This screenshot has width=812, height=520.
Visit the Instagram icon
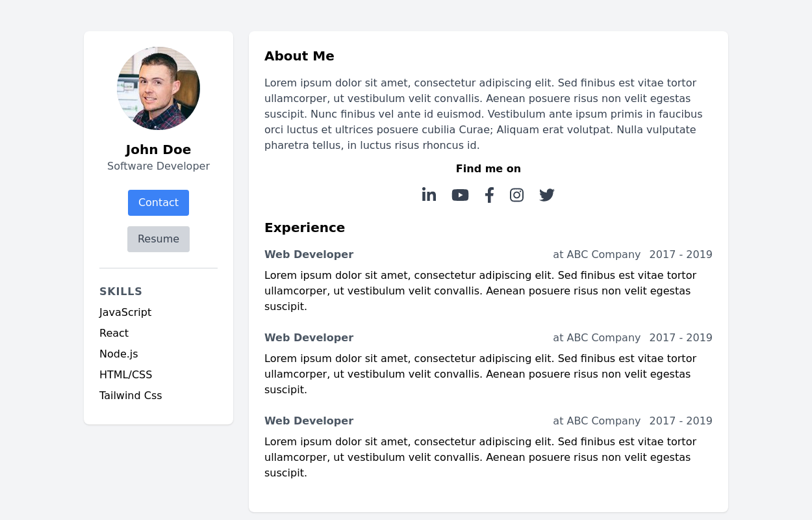[516, 195]
